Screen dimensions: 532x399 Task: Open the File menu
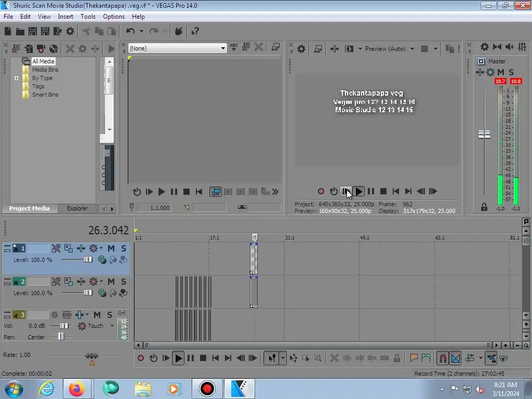tap(8, 16)
